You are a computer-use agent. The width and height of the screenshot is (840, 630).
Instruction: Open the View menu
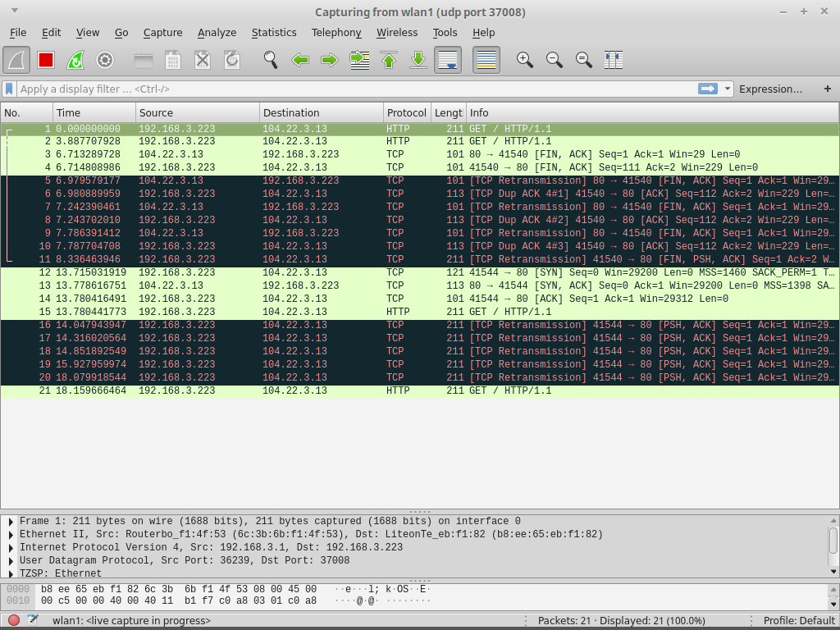(87, 33)
